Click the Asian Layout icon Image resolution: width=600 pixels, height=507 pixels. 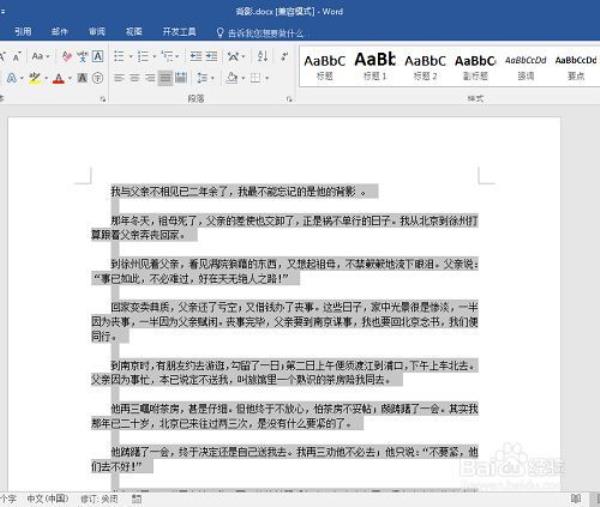tap(233, 57)
